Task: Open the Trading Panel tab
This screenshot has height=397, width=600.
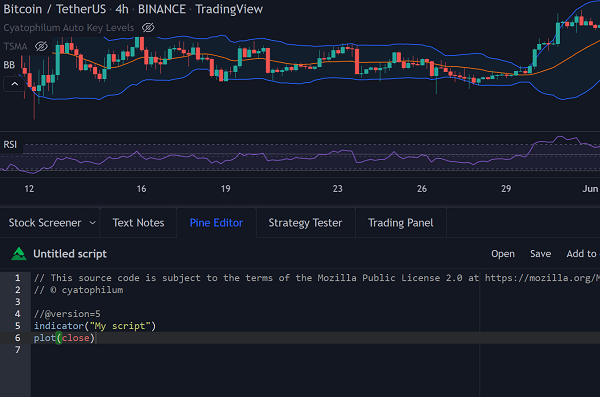Action: click(400, 223)
